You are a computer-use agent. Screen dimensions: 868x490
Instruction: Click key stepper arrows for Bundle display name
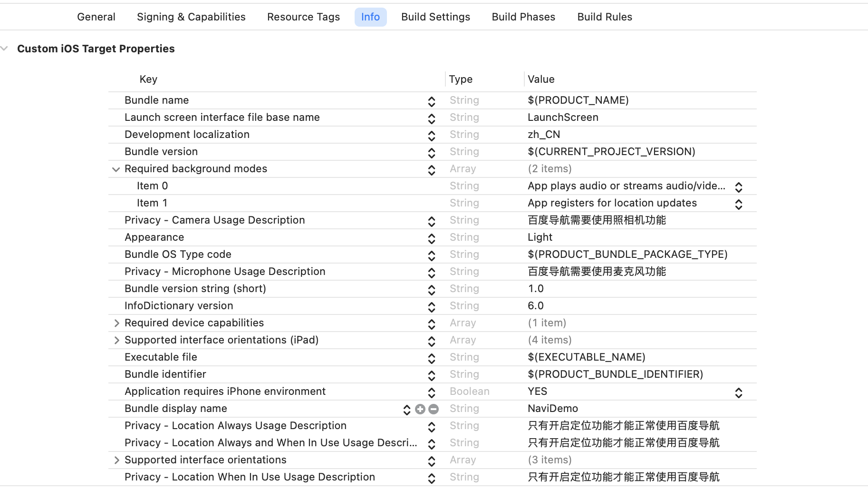click(406, 410)
